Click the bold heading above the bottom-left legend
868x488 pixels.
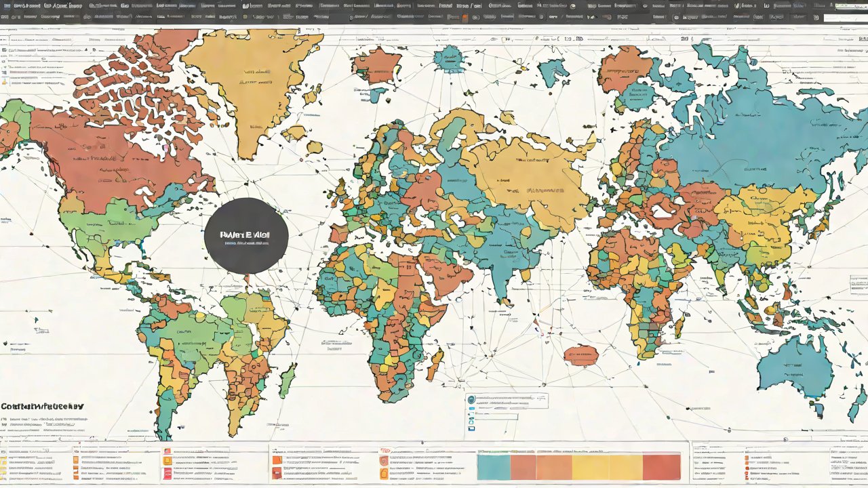42,406
